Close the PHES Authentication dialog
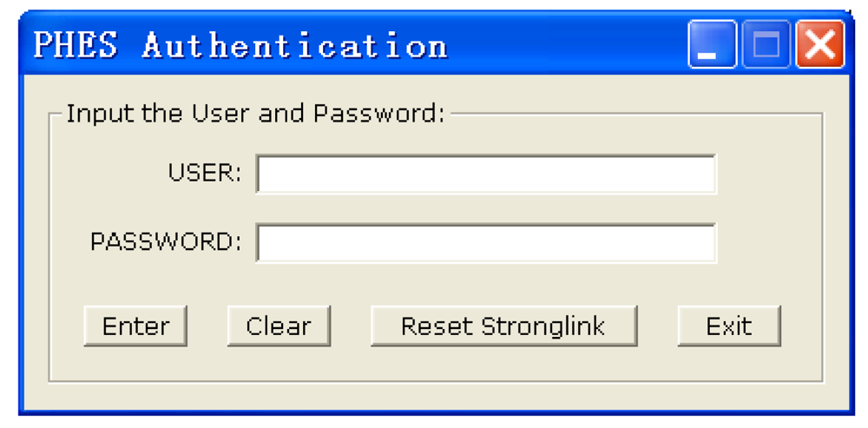Screen dimensions: 868x428 [x=819, y=45]
